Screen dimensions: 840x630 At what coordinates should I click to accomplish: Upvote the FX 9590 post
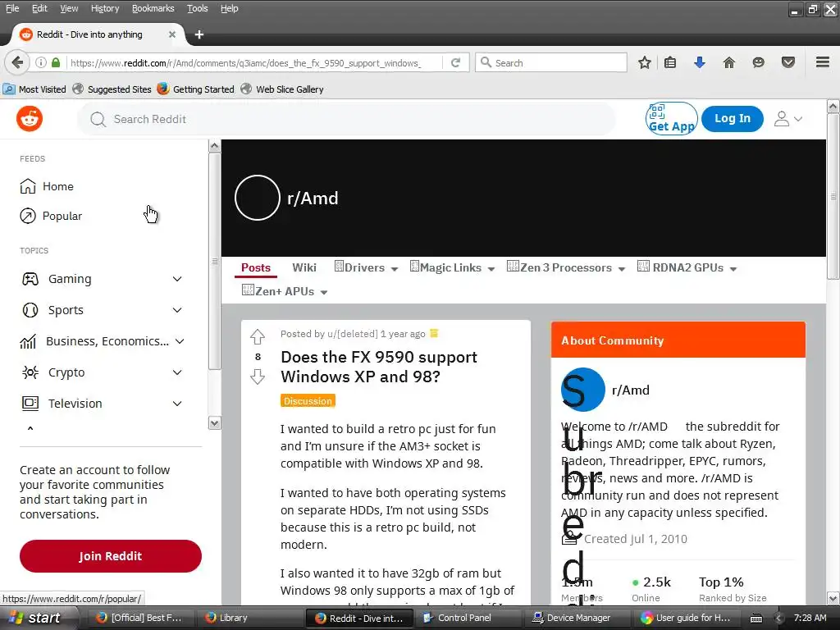pyautogui.click(x=257, y=336)
